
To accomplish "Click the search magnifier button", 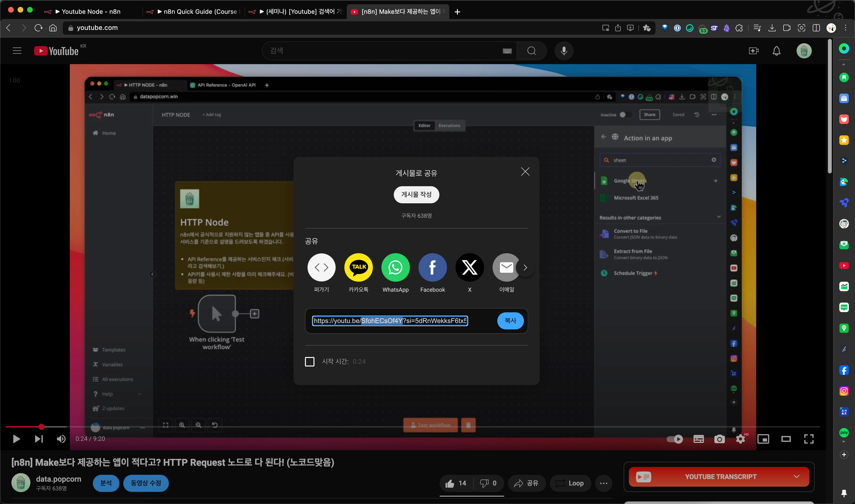I will tap(531, 51).
